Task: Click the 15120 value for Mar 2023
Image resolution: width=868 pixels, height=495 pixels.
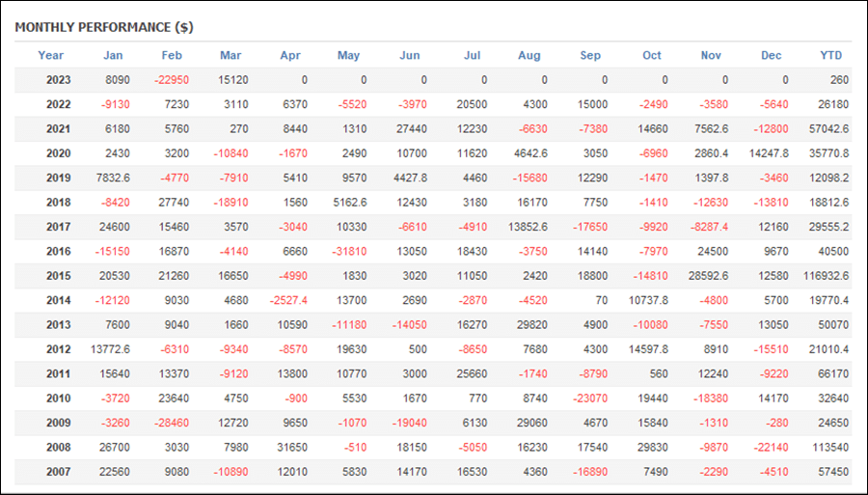Action: (233, 80)
